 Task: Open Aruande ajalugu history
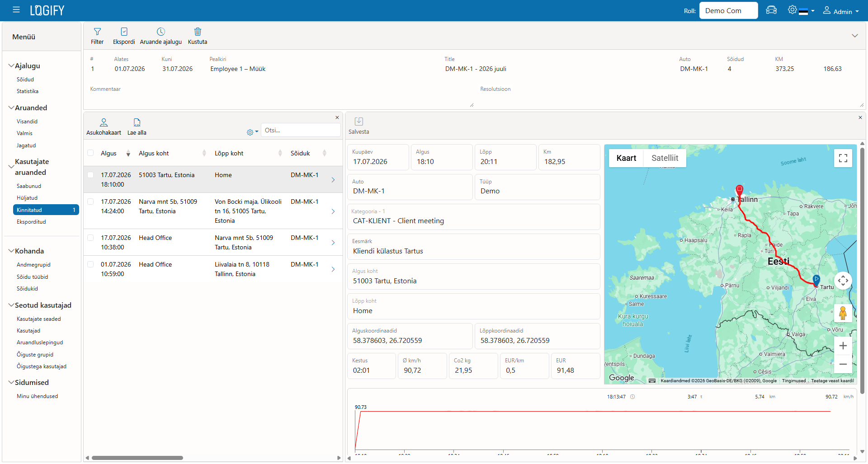coord(161,36)
